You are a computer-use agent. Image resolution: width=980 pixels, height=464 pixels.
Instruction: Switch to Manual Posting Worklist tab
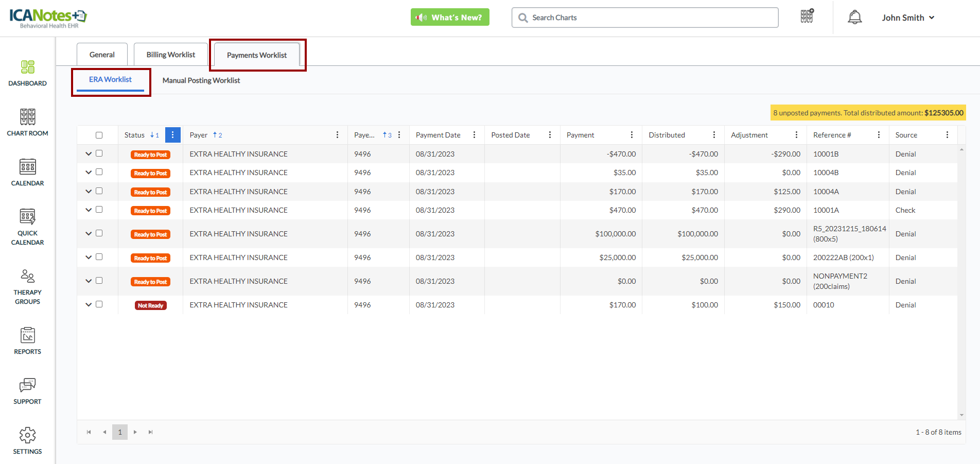201,80
